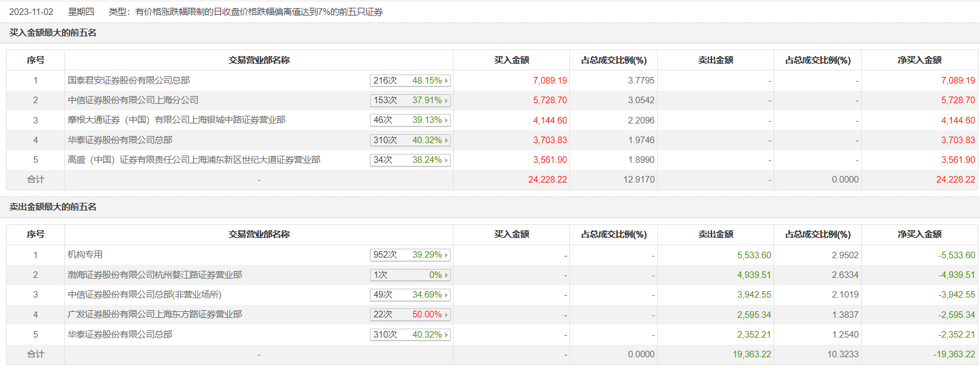Expand 153次 37.91% stats dropdown
Screen dimensions: 980x368
pyautogui.click(x=446, y=100)
